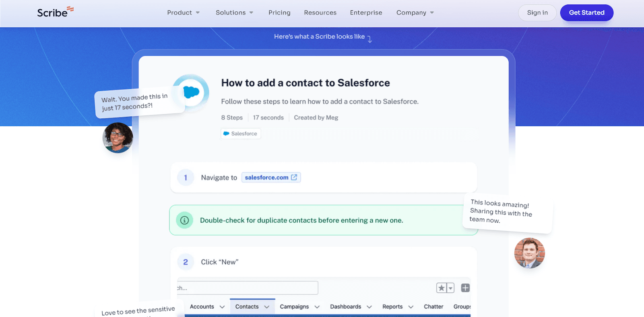Open the Solutions dropdown menu
The height and width of the screenshot is (317, 644).
235,12
